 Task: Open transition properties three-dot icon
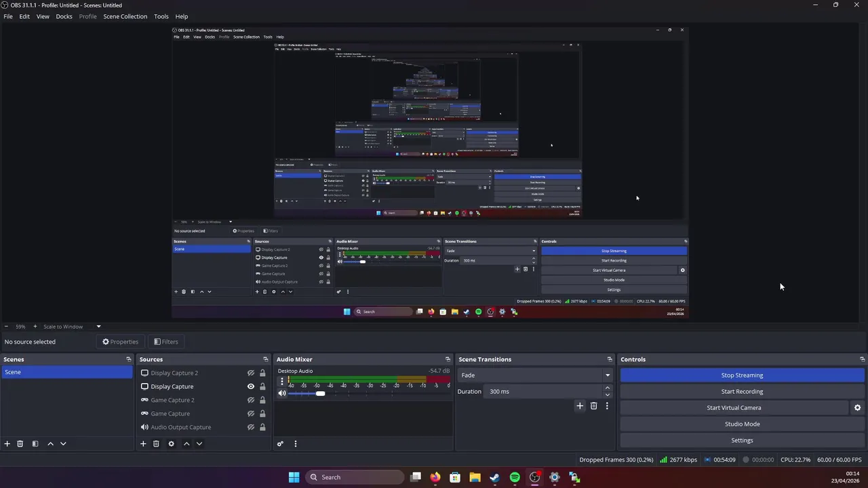(607, 405)
